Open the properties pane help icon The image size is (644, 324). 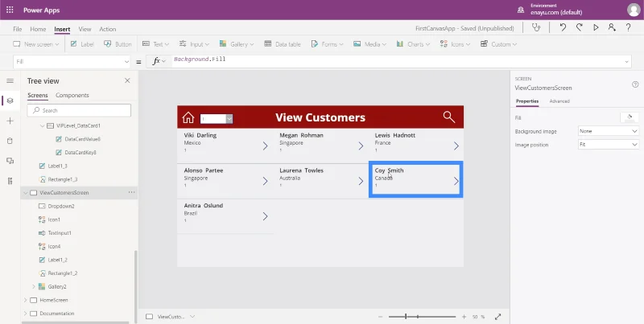pyautogui.click(x=635, y=84)
